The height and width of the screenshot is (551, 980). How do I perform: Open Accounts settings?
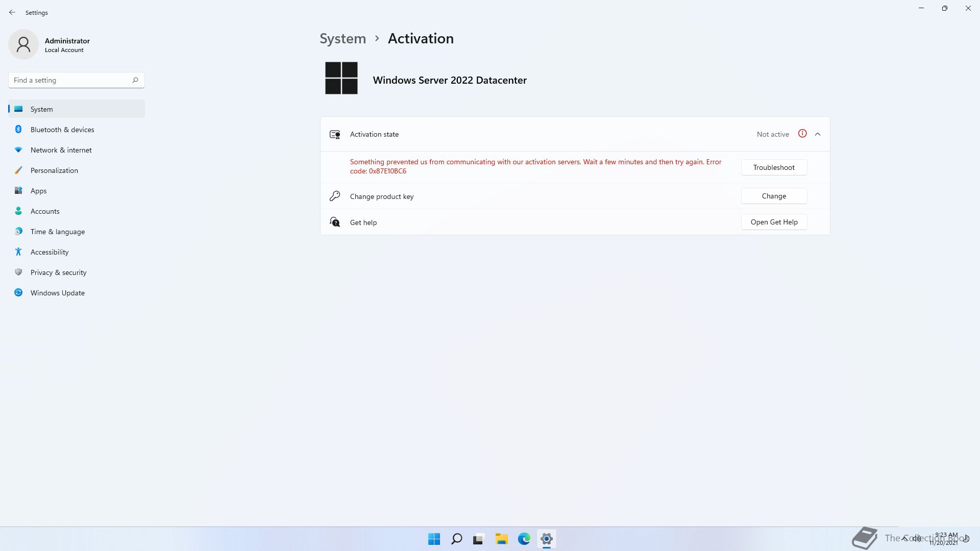point(77,211)
